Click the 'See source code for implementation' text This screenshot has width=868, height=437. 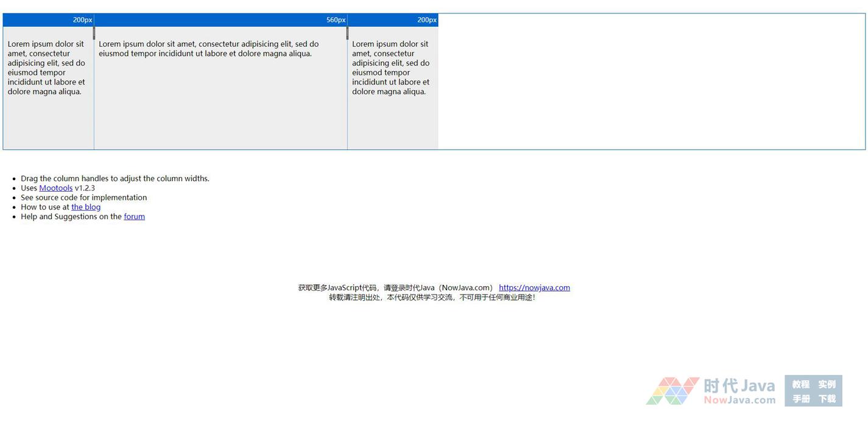(x=83, y=198)
